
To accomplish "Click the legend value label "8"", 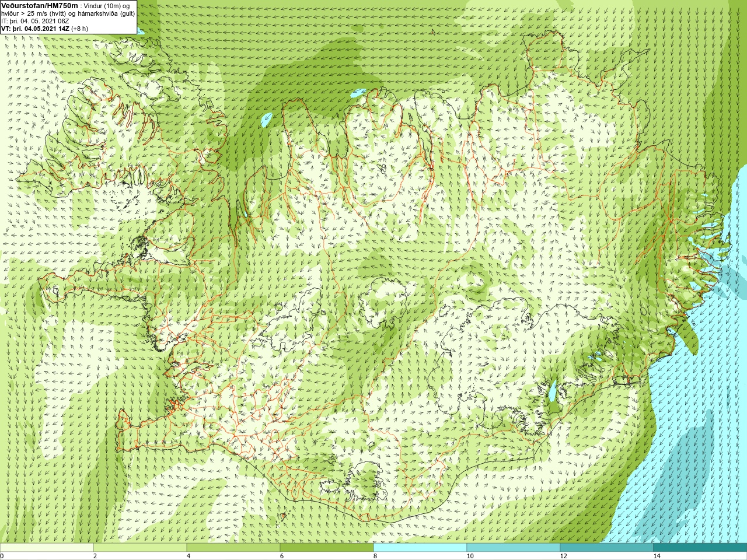I will [375, 556].
